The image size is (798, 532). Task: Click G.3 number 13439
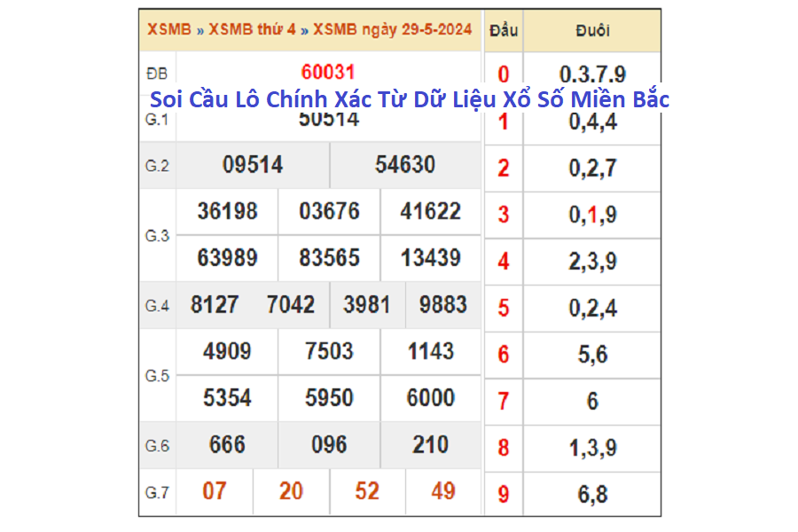(430, 258)
